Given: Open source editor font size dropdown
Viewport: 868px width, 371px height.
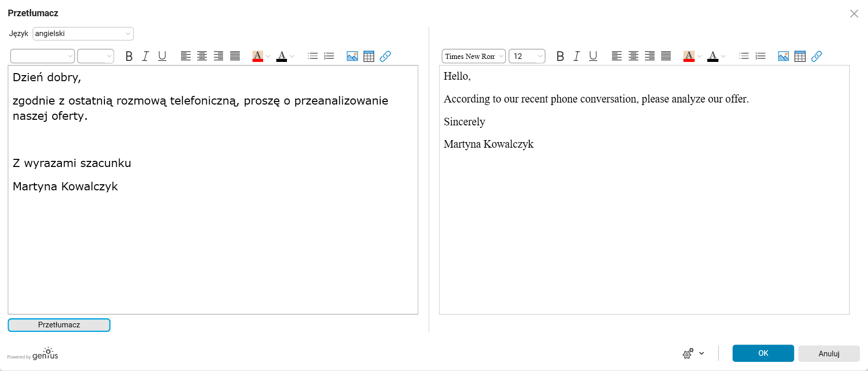Looking at the screenshot, I should click(95, 56).
